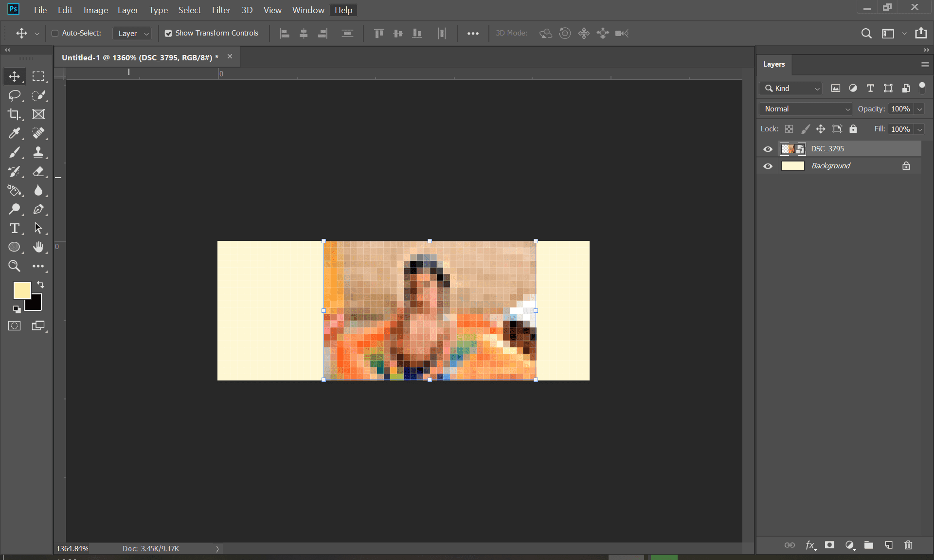Hide the DSC_3795 layer
Screen dimensions: 934x560
coord(768,149)
